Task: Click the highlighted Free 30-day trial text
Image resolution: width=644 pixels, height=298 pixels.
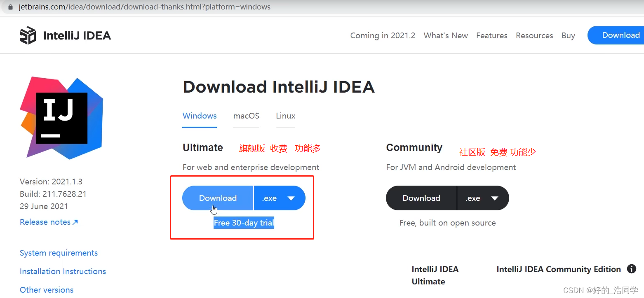Action: [x=244, y=223]
